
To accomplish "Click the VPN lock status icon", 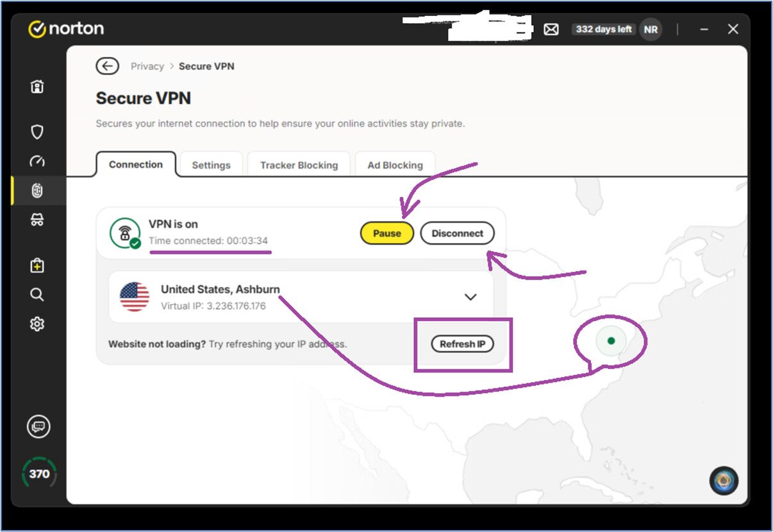I will pos(125,233).
